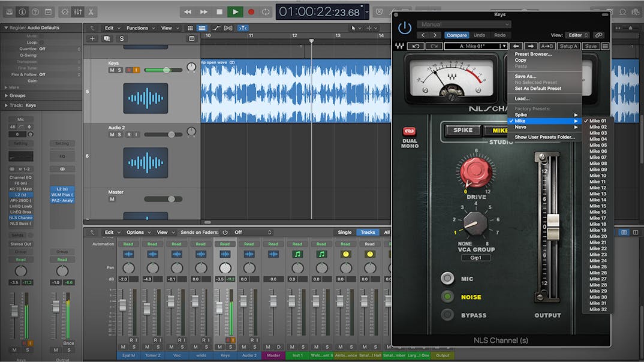Viewport: 644px width, 362px height.
Task: Click the scissors editors icon
Action: [91, 11]
